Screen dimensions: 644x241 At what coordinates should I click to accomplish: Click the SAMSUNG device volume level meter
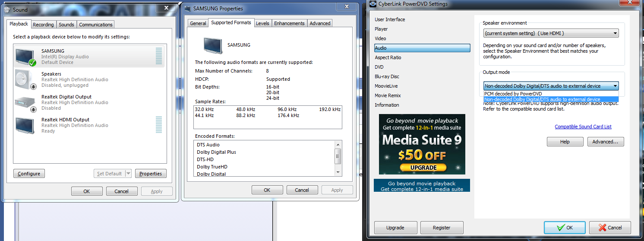(x=159, y=56)
